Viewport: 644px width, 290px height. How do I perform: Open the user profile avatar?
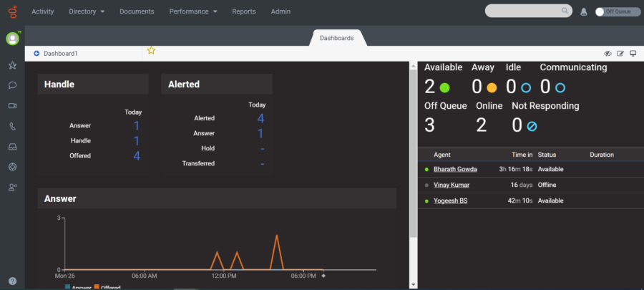12,39
